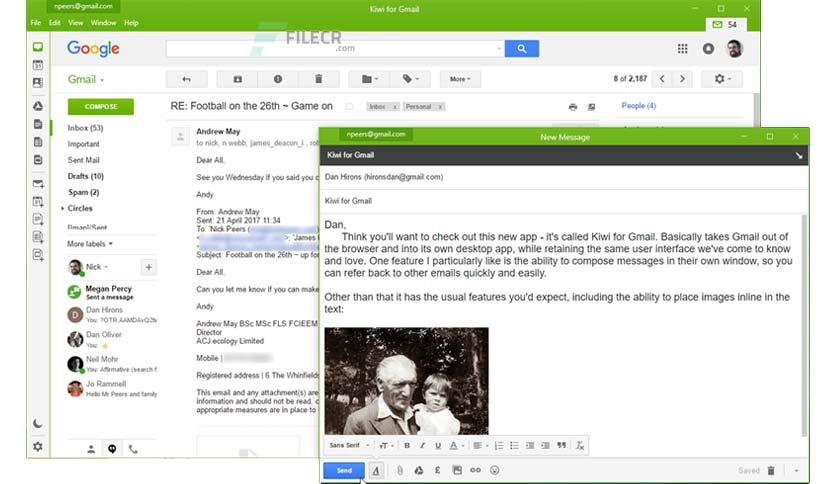
Task: Click the Back to Inbox arrow button
Action: [x=186, y=79]
